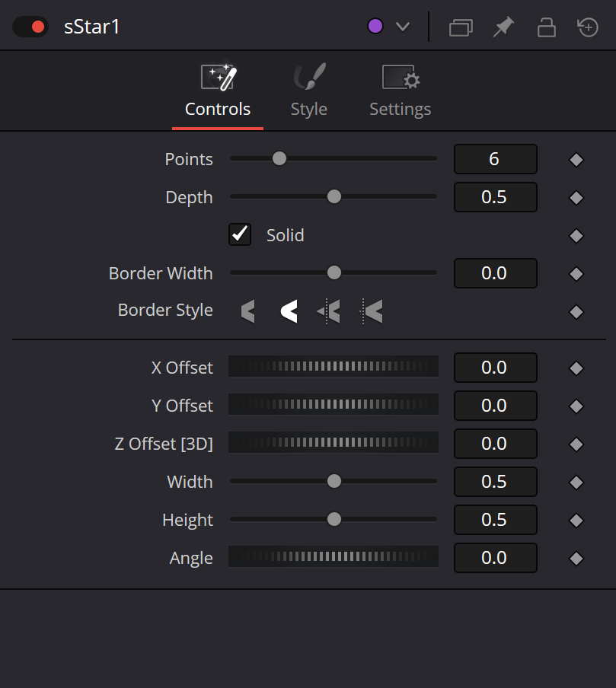Click the Depth slider handle
Screen dimensions: 616x688
334,196
